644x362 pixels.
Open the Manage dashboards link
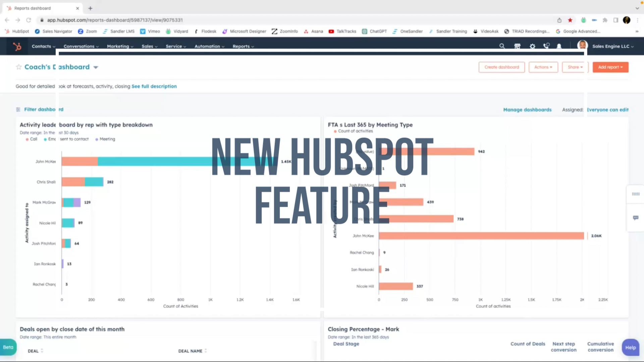point(527,110)
